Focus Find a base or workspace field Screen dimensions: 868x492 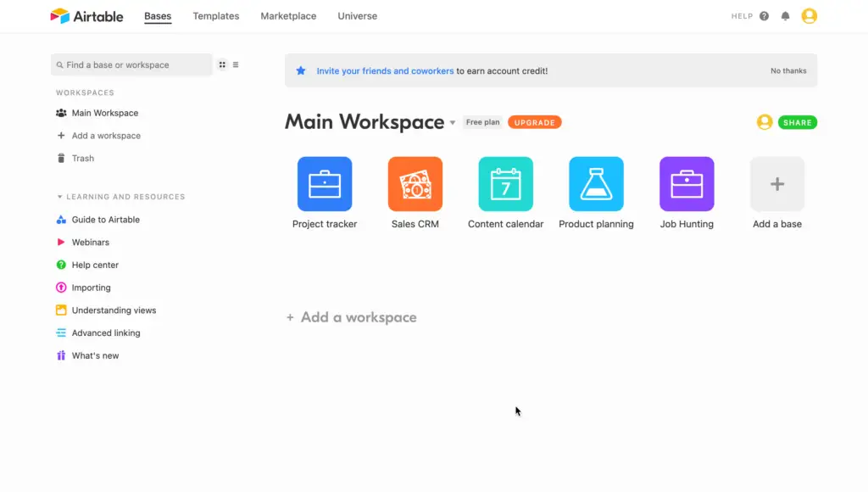[131, 64]
